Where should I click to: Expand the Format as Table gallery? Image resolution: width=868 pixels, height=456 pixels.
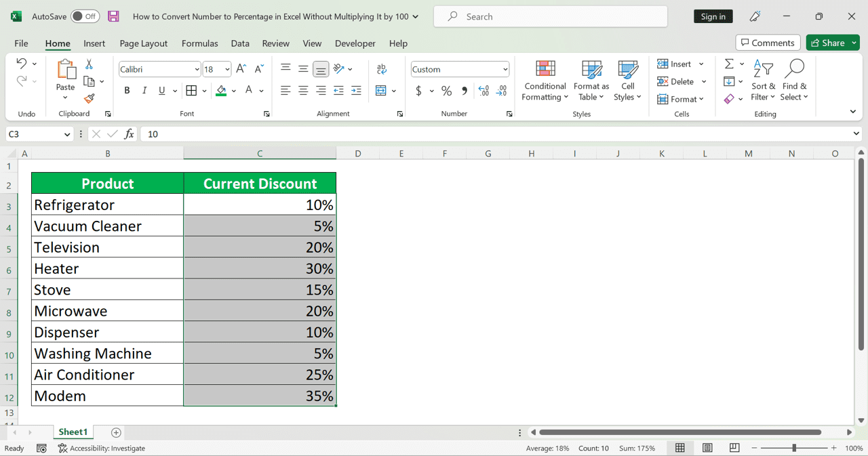point(591,81)
